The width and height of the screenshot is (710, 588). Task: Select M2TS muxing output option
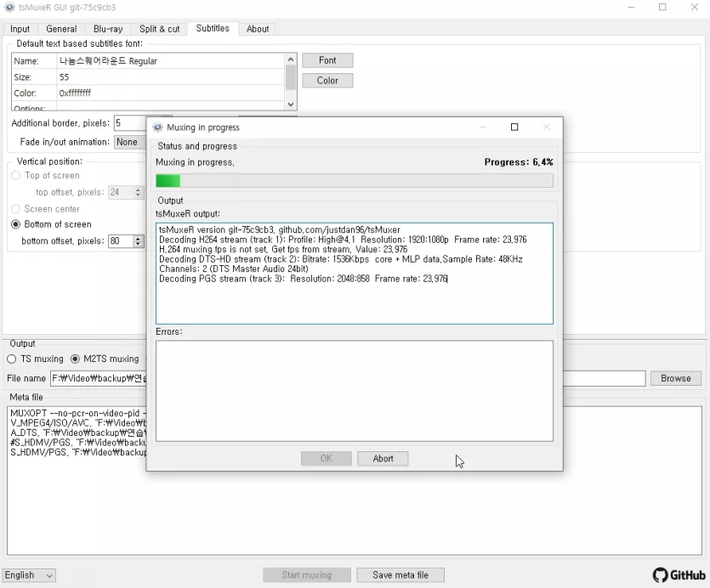(105, 359)
